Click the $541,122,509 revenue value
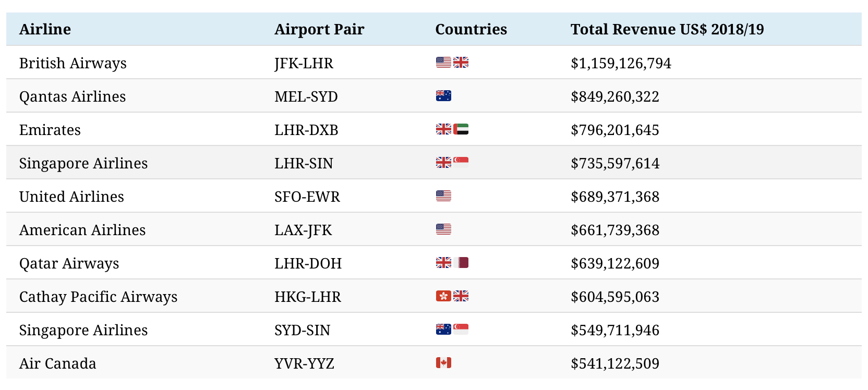Screen dimensions: 868x390 click(x=615, y=363)
